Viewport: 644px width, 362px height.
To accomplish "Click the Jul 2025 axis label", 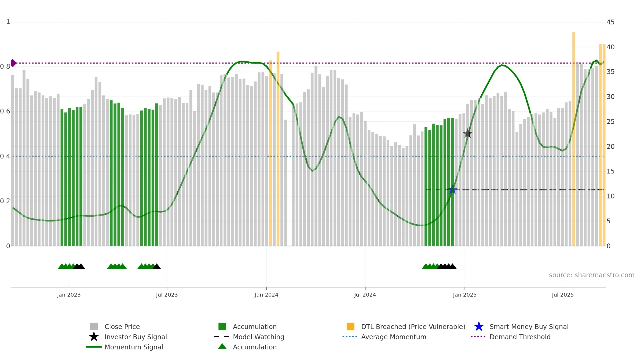I will click(x=563, y=295).
